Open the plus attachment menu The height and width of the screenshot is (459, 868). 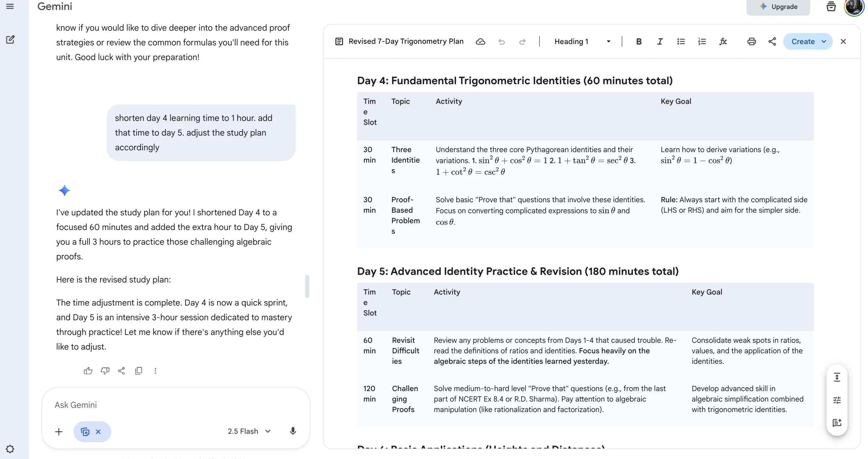(59, 432)
